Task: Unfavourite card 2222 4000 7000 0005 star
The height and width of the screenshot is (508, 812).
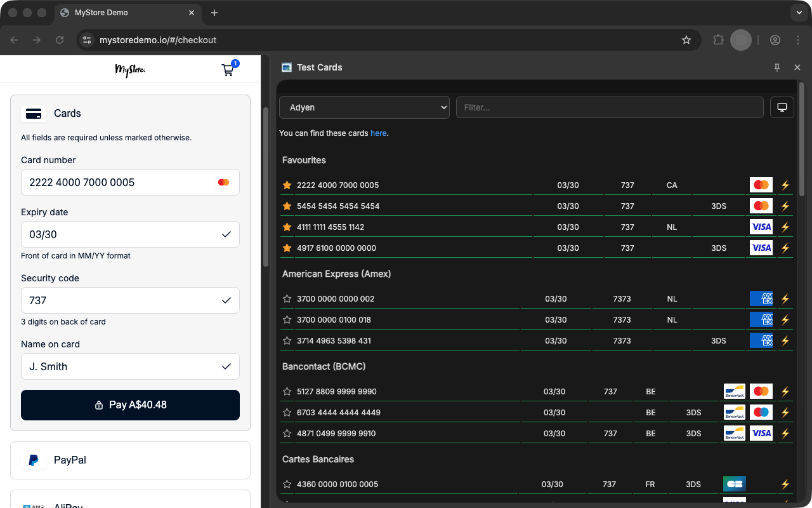Action: point(287,185)
